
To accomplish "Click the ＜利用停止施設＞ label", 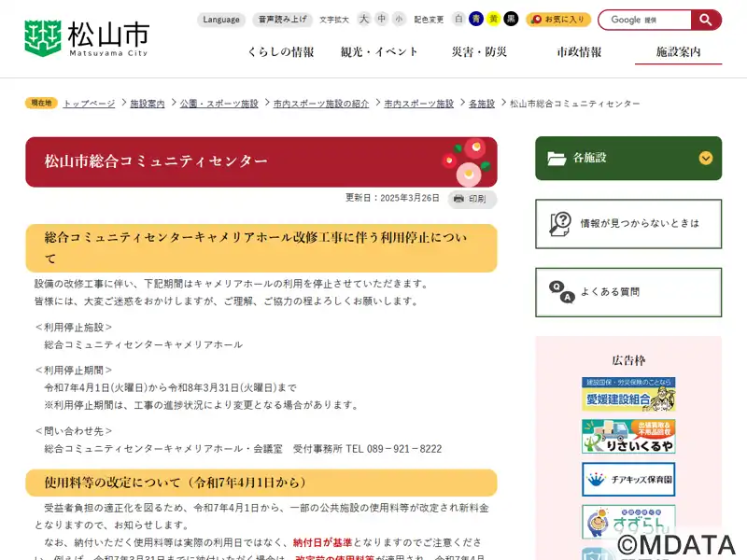I will (74, 328).
